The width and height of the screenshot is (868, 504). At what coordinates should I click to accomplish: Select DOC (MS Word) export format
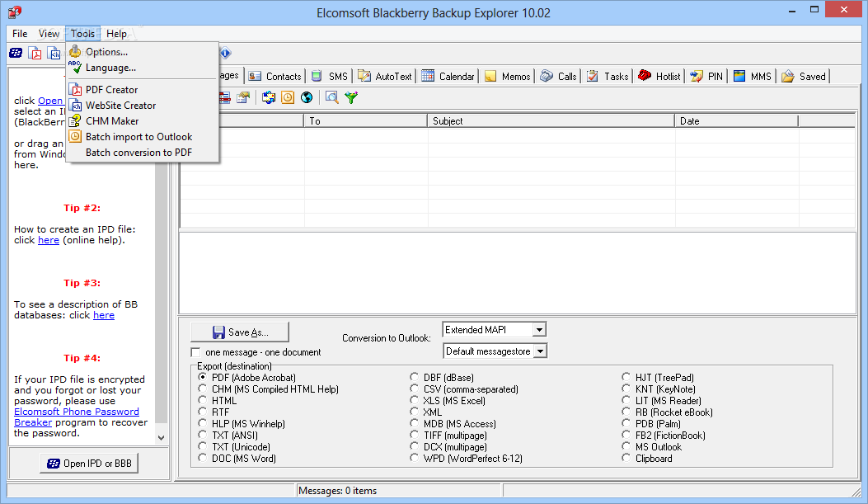point(202,458)
